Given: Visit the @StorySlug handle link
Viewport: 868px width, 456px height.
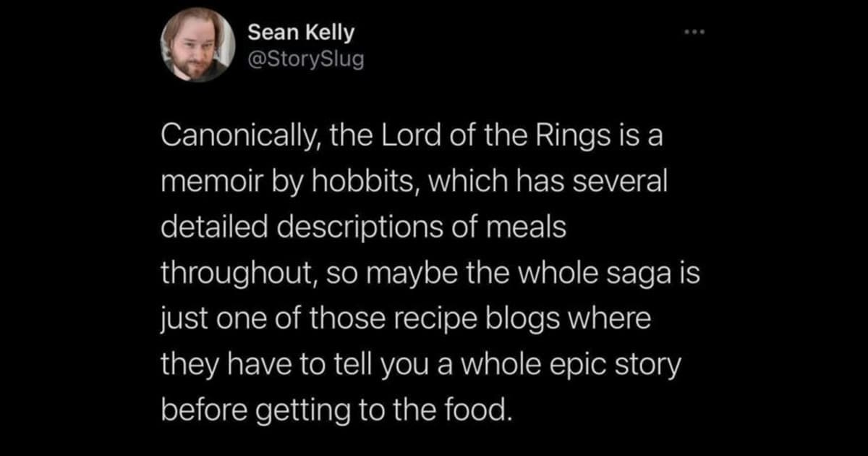Looking at the screenshot, I should pos(306,58).
